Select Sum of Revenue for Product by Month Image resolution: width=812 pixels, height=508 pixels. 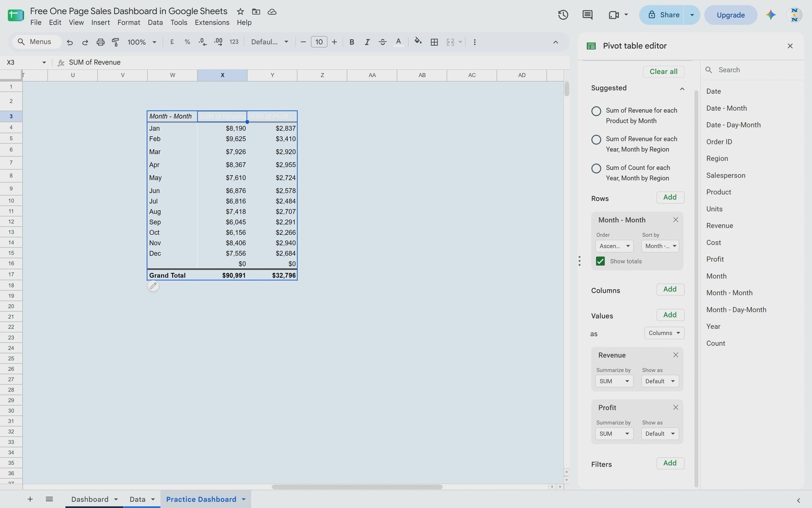pos(596,111)
